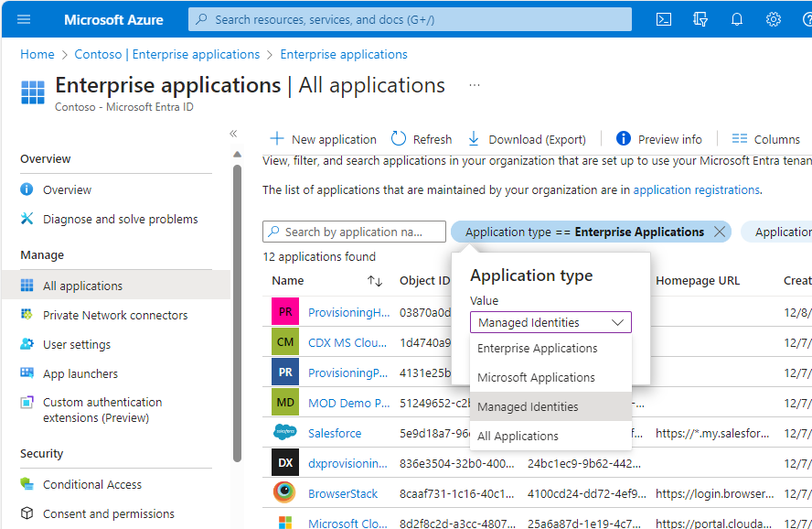Navigate to Home via breadcrumb
Screen dimensions: 812x529
click(x=37, y=54)
